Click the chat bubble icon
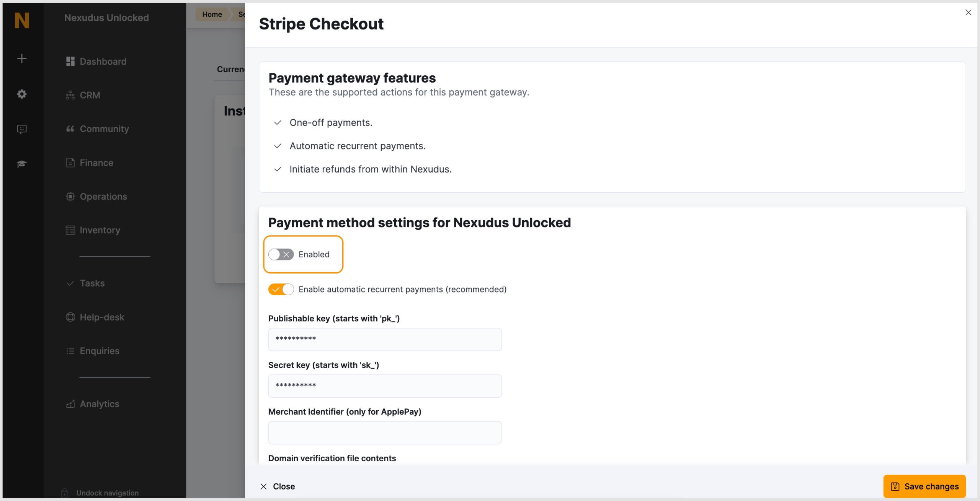The image size is (980, 501). pos(22,129)
